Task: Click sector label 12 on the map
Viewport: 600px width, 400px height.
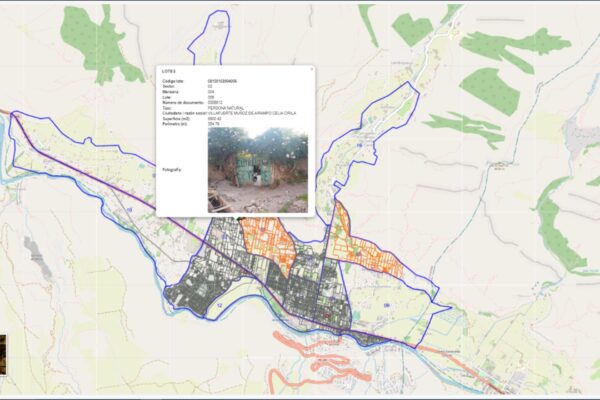Action: click(x=219, y=303)
